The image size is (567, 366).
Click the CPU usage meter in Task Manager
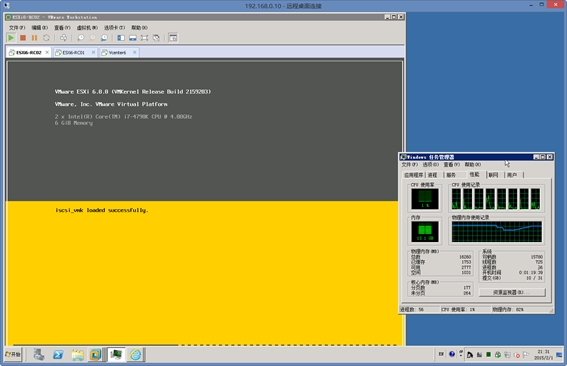(x=425, y=199)
